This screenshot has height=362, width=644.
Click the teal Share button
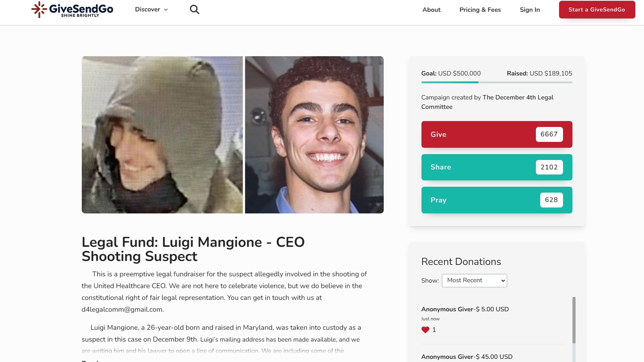[497, 167]
